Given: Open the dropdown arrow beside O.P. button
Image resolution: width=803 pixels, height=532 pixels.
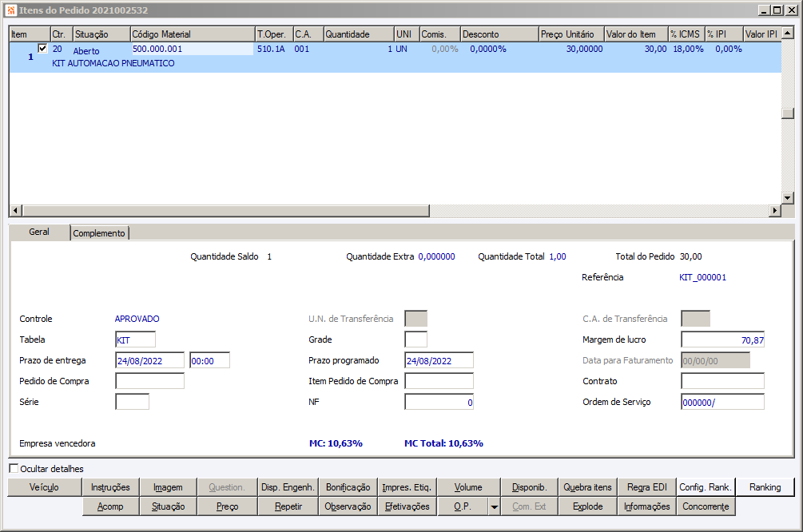Looking at the screenshot, I should point(495,506).
